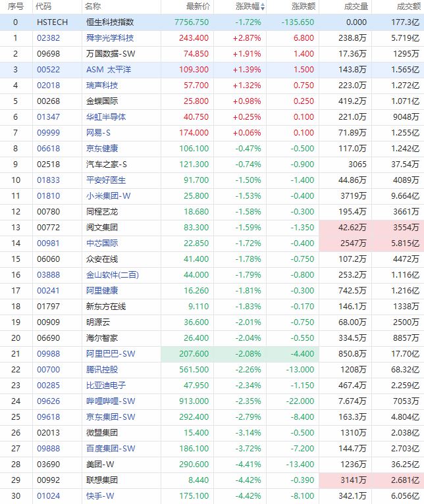The width and height of the screenshot is (424, 504).
Task: Open 舜宇光学科技 stock link
Action: coord(110,38)
